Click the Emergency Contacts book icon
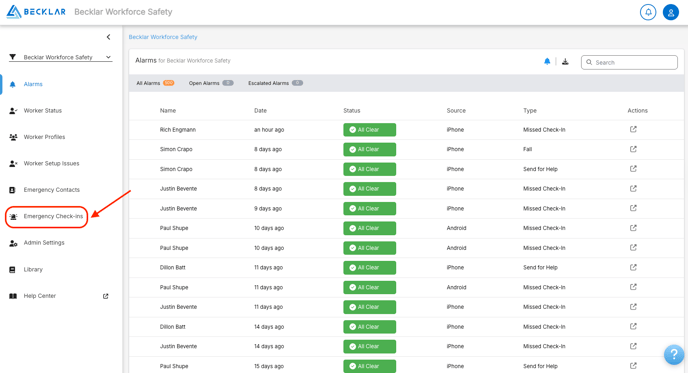The width and height of the screenshot is (688, 373). (12, 190)
